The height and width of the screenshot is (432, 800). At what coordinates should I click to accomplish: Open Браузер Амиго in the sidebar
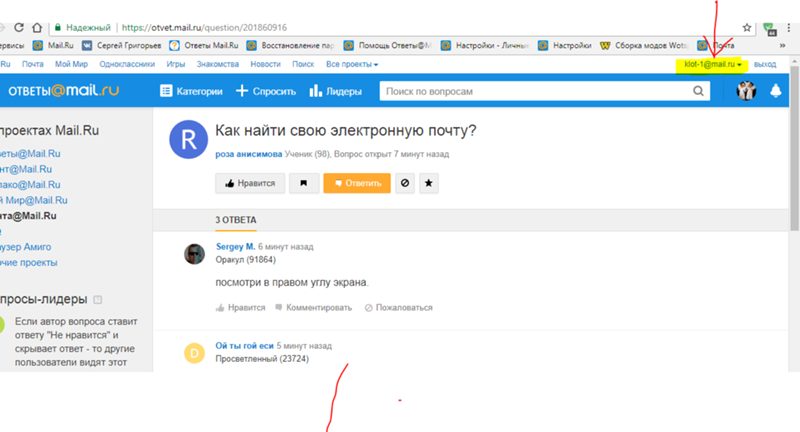pos(26,247)
